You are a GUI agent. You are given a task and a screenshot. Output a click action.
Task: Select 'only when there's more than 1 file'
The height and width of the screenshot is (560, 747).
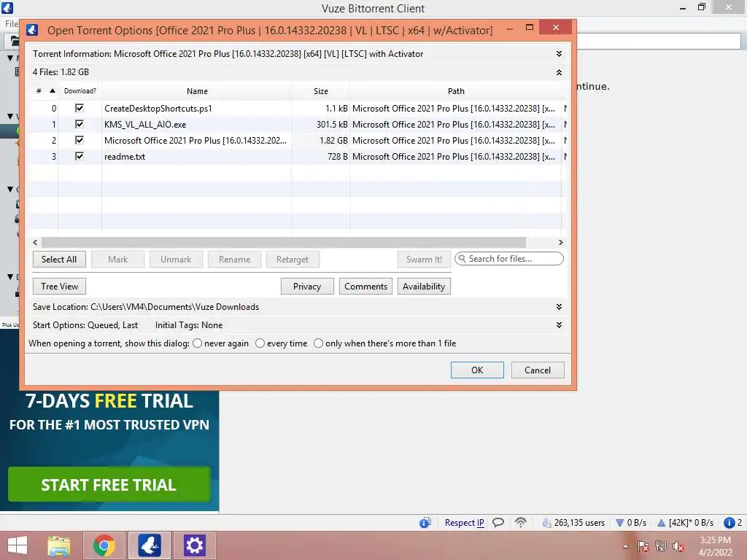pos(318,343)
